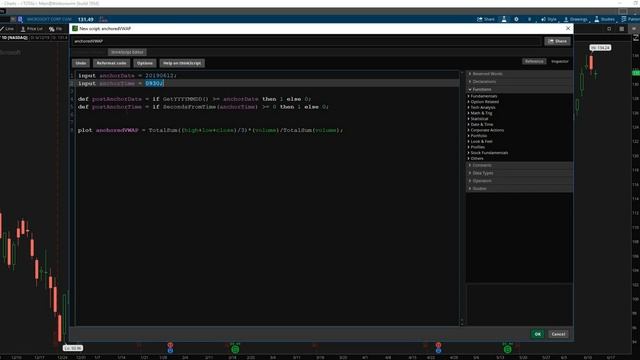Open the script Options button
This screenshot has width=640, height=360.
[144, 63]
